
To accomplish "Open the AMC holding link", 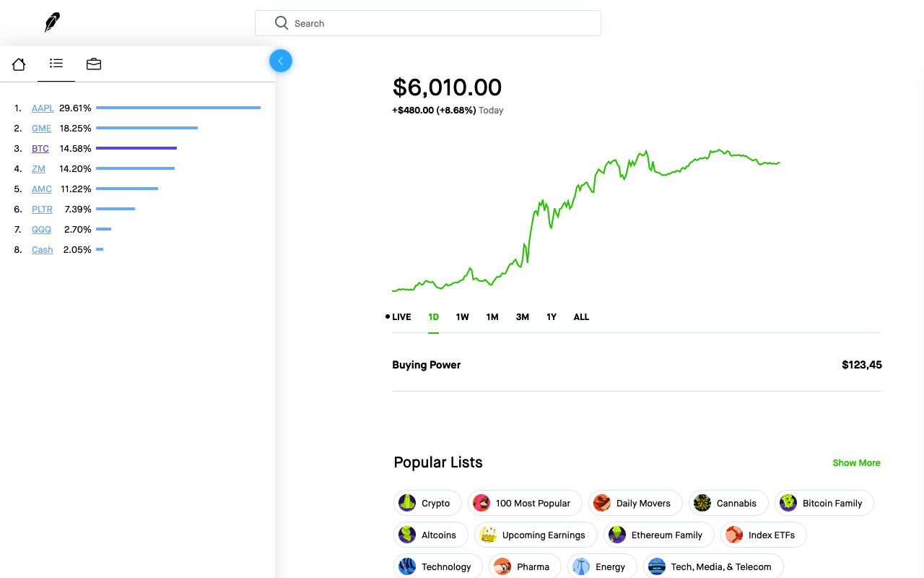I will 42,189.
